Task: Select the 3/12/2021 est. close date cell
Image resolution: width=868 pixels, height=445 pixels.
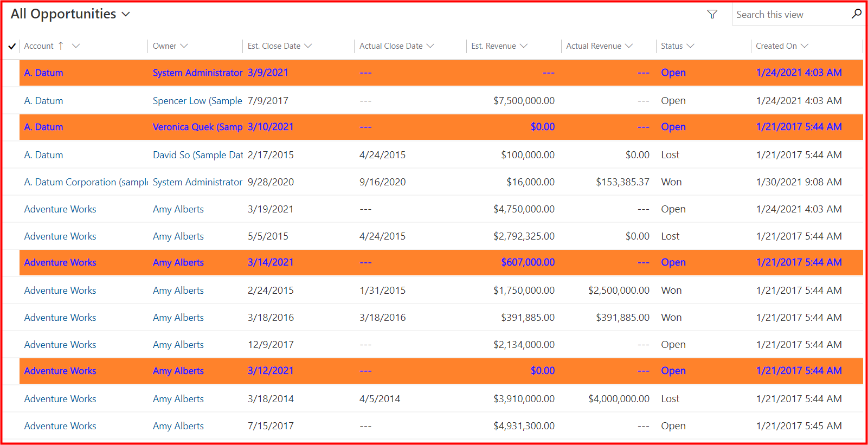Action: click(271, 371)
